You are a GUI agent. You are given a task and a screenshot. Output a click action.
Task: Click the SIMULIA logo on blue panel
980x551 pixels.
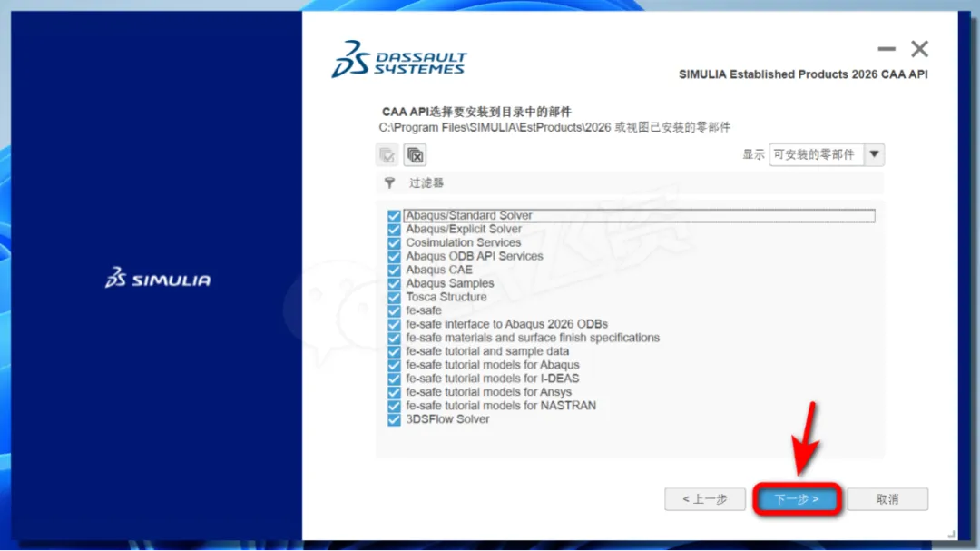[x=158, y=279]
